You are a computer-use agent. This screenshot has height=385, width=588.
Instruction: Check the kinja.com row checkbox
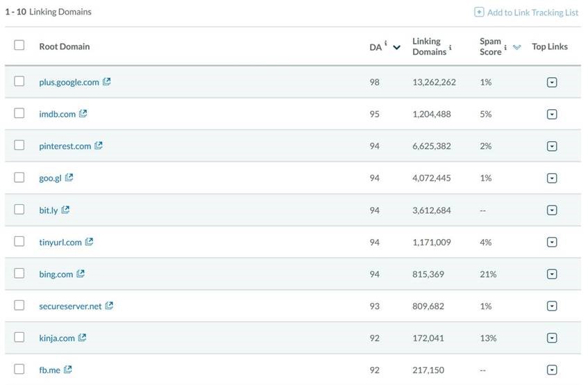click(x=19, y=337)
